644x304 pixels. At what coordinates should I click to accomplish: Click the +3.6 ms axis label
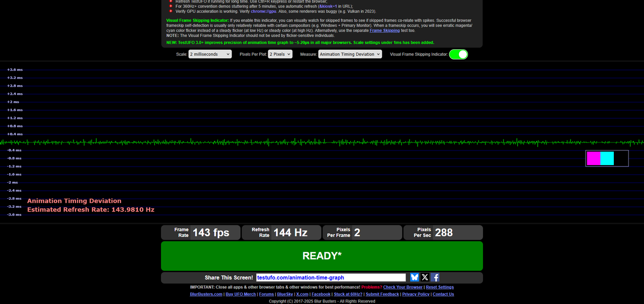15,69
